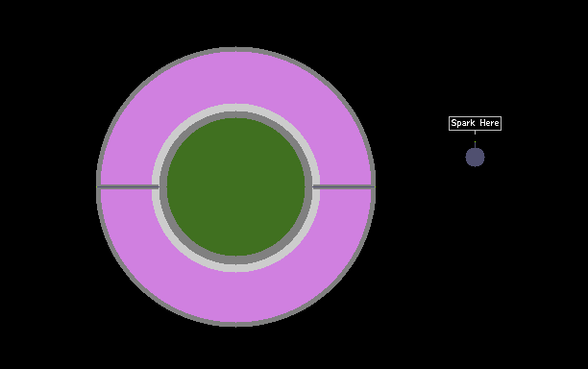The width and height of the screenshot is (588, 369).
Task: Click the short stem beneath the Spark Here sign
Action: tap(476, 133)
